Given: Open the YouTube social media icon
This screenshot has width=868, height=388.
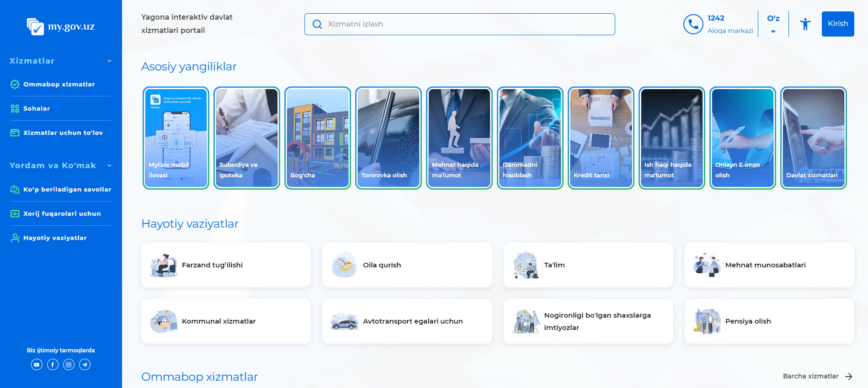Looking at the screenshot, I should click(x=37, y=365).
